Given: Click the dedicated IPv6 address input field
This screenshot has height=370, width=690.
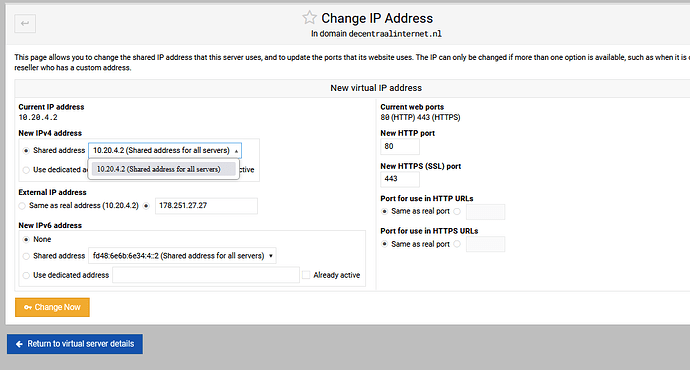Looking at the screenshot, I should 206,275.
